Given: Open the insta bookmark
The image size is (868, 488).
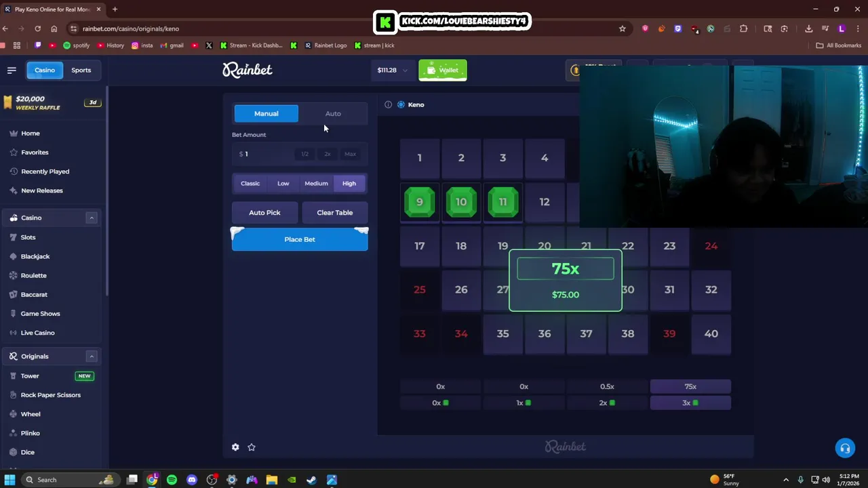Looking at the screenshot, I should (x=142, y=45).
